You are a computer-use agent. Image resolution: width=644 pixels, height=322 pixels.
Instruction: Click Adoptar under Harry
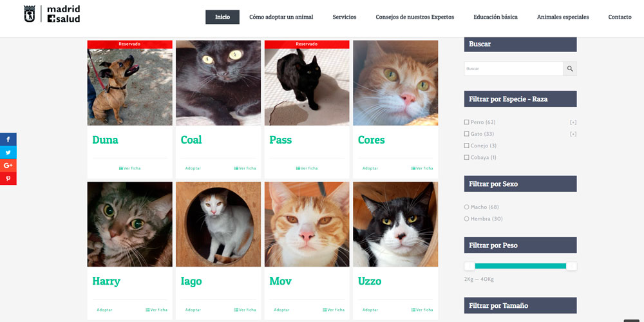pyautogui.click(x=104, y=310)
